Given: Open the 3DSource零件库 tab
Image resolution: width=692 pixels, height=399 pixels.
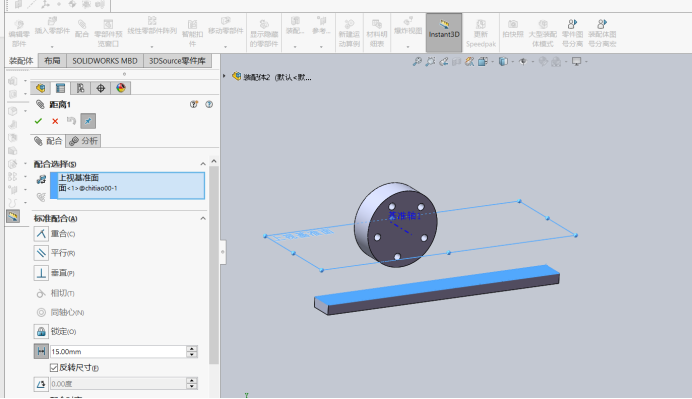Looking at the screenshot, I should pos(177,61).
